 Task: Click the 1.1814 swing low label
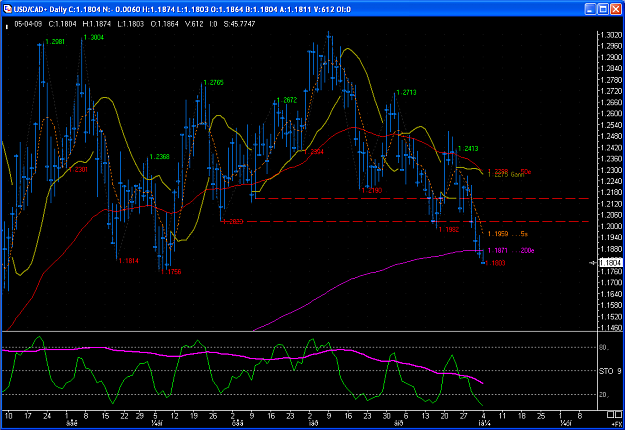tap(129, 261)
